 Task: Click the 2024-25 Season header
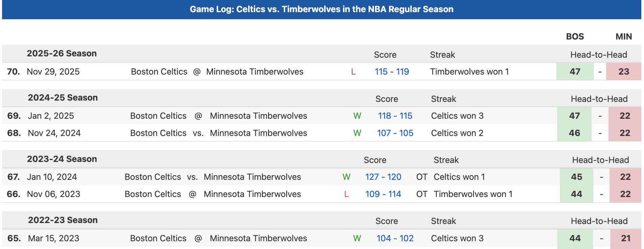coord(63,98)
